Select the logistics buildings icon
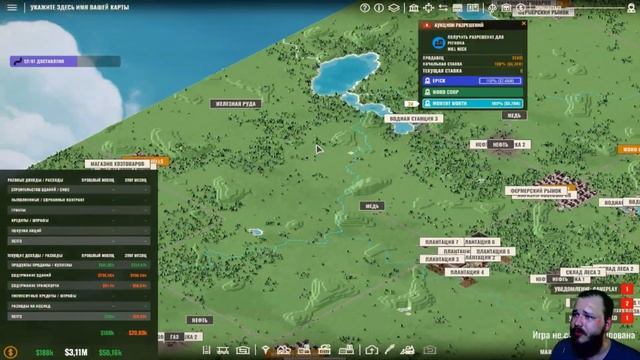 346,350
